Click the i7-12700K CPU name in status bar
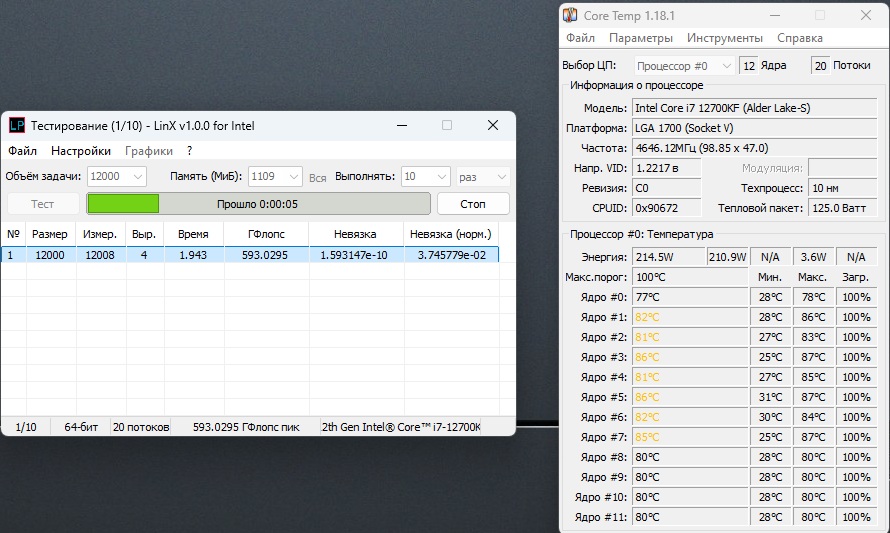Viewport: 890px width, 533px height. pyautogui.click(x=401, y=427)
